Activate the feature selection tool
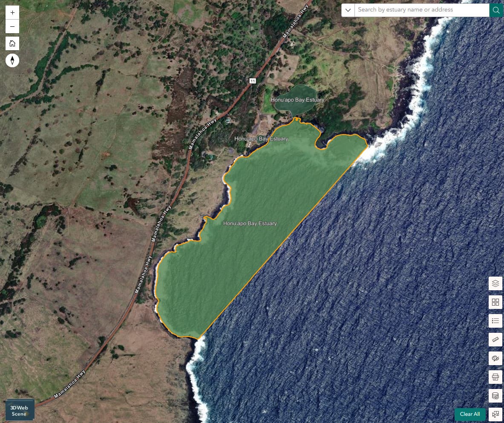The height and width of the screenshot is (423, 504). click(495, 413)
